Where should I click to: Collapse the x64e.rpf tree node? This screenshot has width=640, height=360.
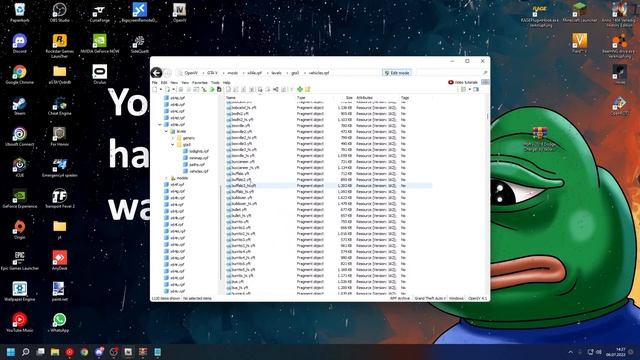pos(160,124)
